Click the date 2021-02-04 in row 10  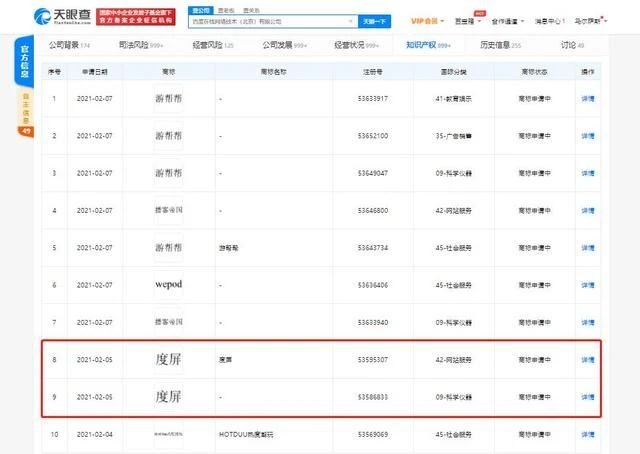[x=95, y=434]
